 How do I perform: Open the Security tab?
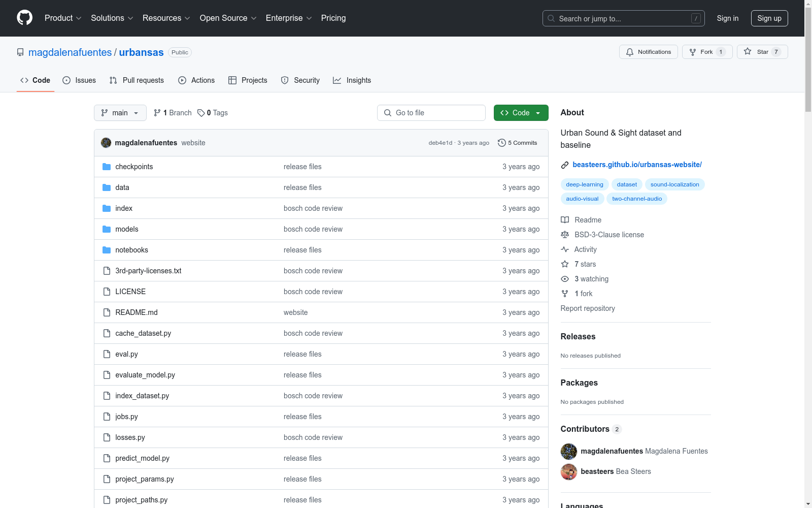point(300,80)
